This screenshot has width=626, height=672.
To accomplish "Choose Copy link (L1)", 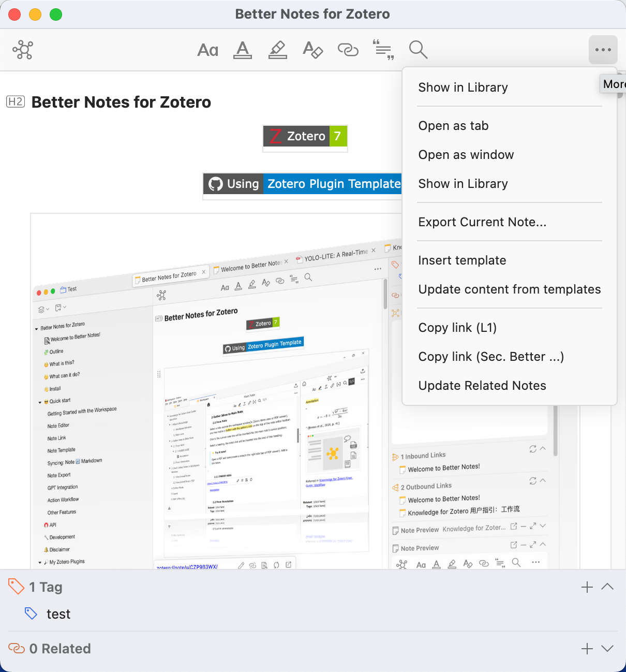I will click(x=510, y=328).
